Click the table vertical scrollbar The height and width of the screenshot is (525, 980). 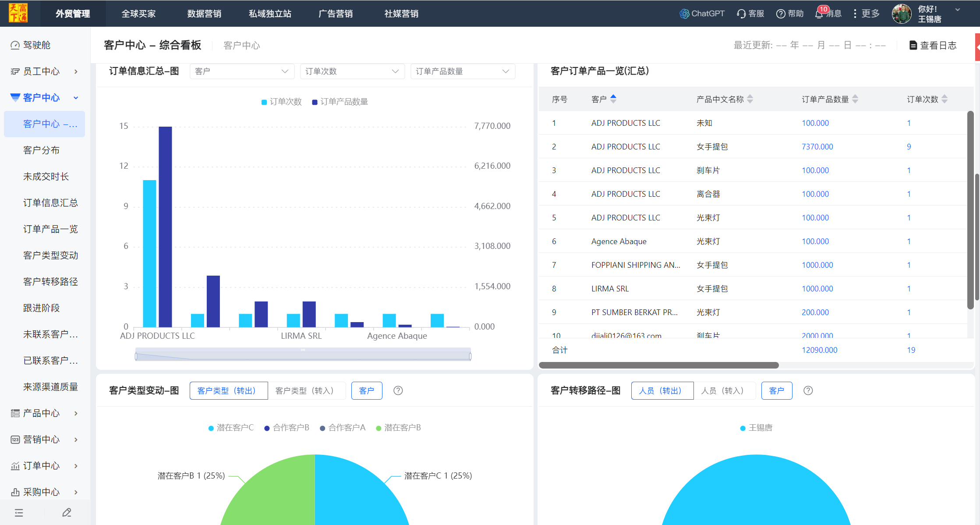(970, 210)
